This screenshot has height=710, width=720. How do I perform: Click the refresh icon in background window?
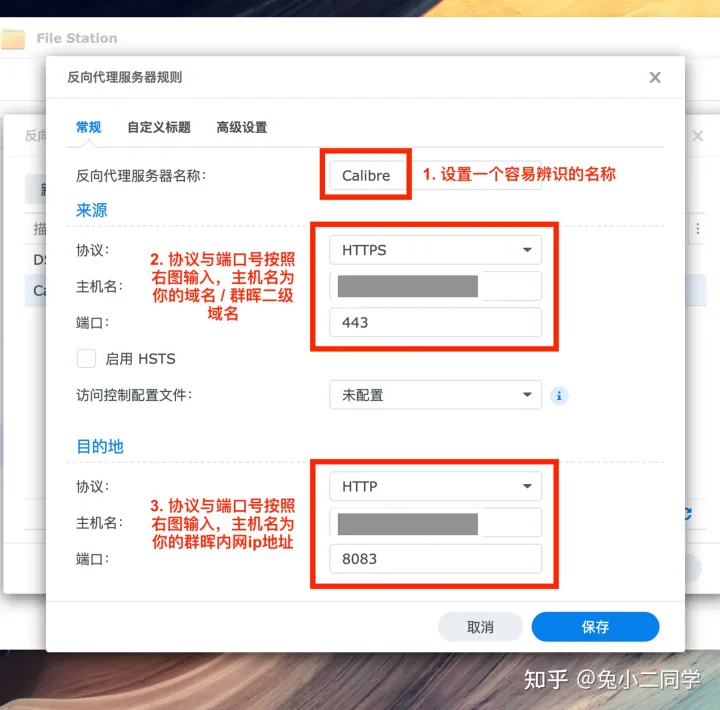tap(688, 513)
